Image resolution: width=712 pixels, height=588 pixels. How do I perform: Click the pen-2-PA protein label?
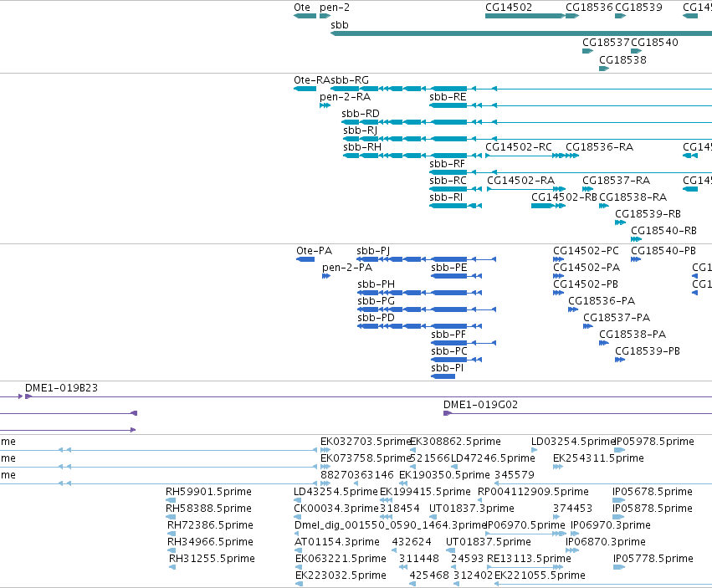point(347,268)
